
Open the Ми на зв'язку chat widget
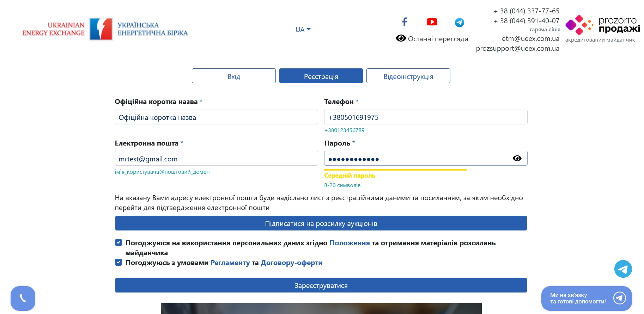point(586,298)
